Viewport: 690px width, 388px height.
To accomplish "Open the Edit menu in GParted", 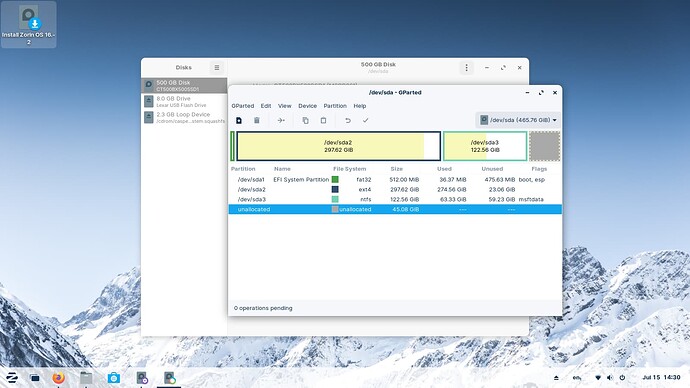I will 266,106.
